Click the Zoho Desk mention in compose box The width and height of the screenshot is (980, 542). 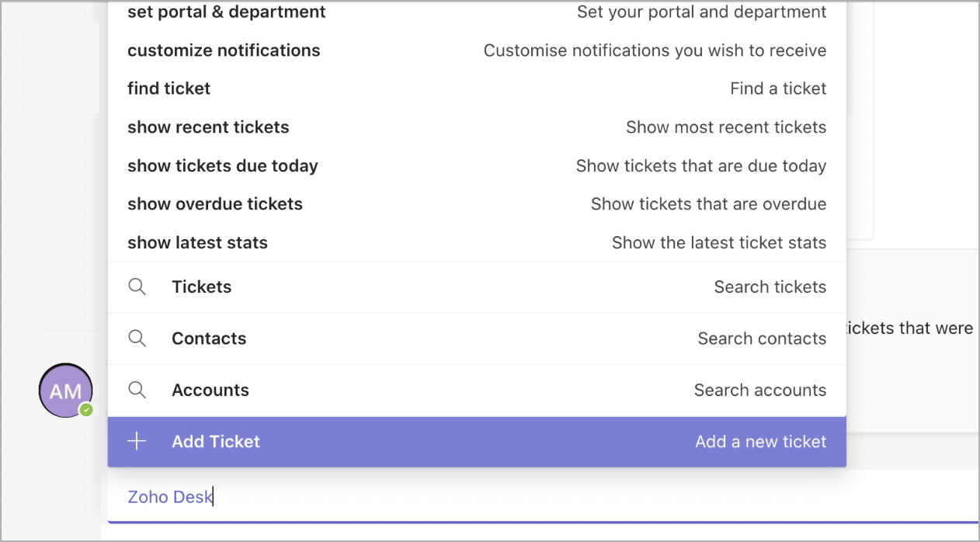(x=169, y=497)
